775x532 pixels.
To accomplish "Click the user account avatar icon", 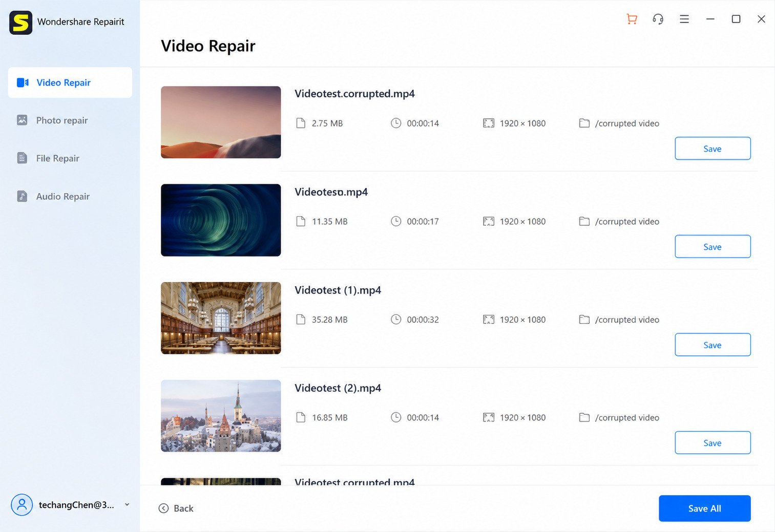I will [x=22, y=505].
